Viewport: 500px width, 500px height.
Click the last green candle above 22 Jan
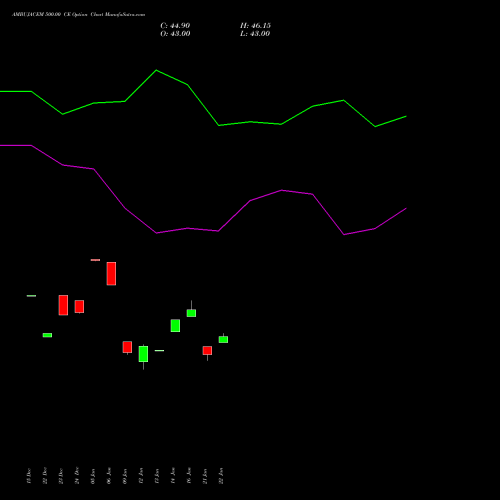click(223, 339)
